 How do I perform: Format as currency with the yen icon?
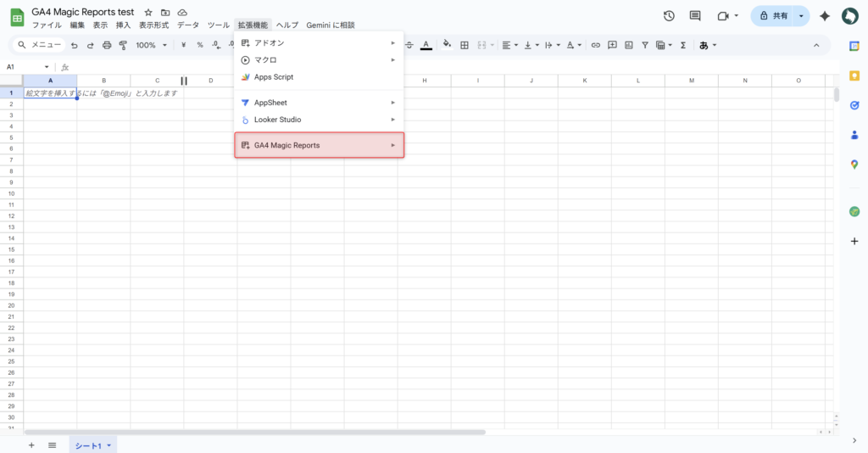pos(184,46)
